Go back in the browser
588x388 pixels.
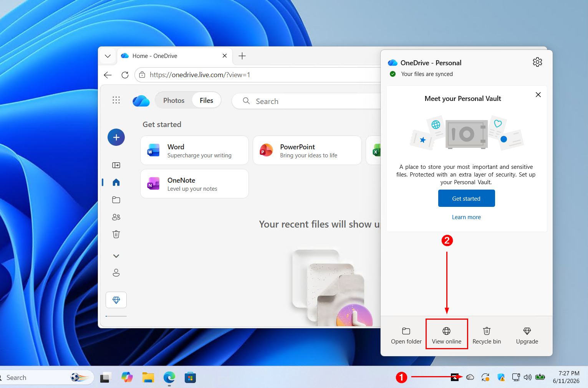coord(108,75)
